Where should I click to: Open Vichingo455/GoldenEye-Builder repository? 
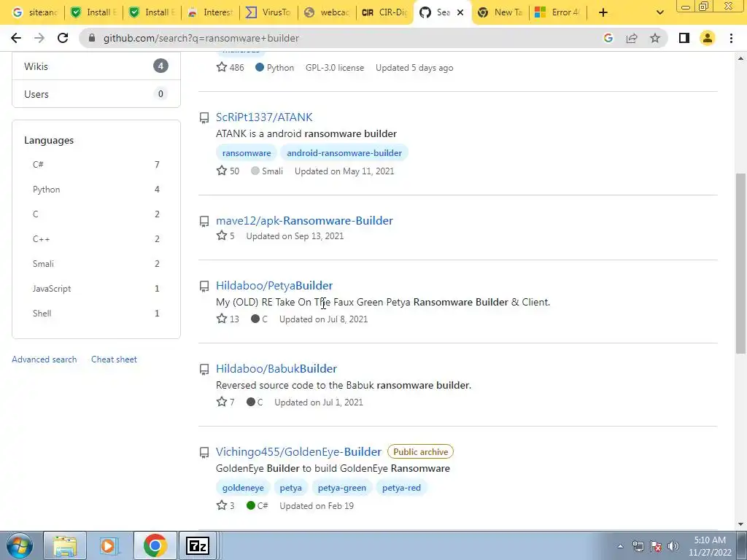pos(298,451)
